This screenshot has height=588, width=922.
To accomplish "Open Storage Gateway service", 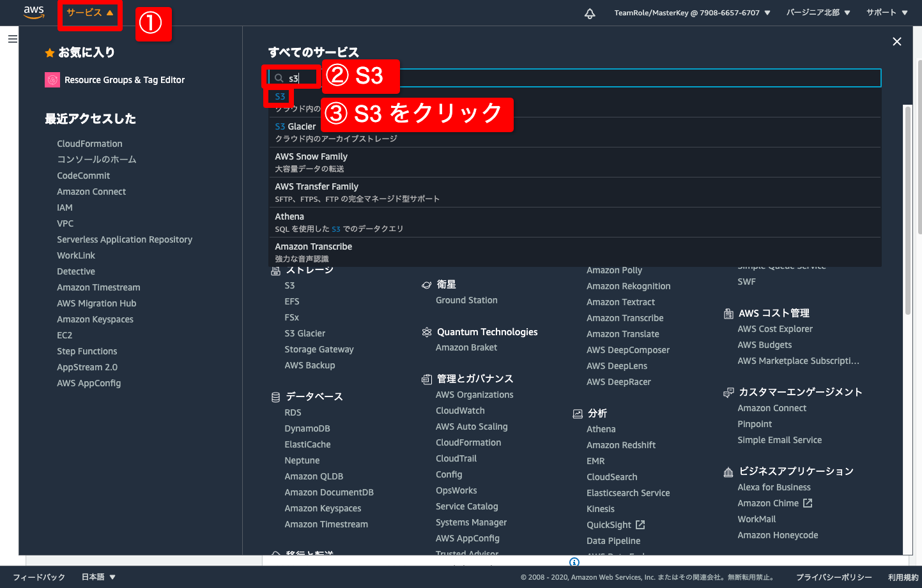I will click(319, 349).
